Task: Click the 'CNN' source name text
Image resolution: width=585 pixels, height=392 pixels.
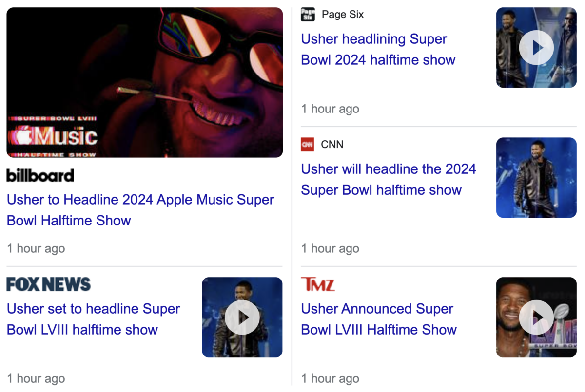Action: click(332, 145)
